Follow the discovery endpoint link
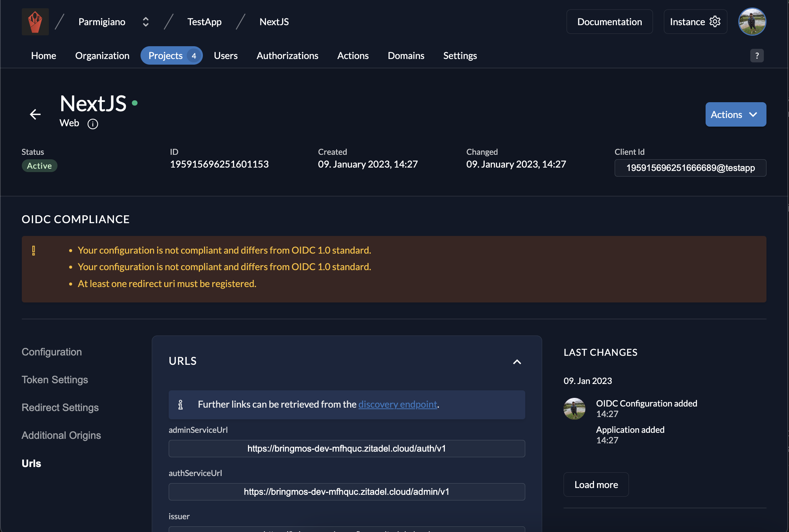 398,404
